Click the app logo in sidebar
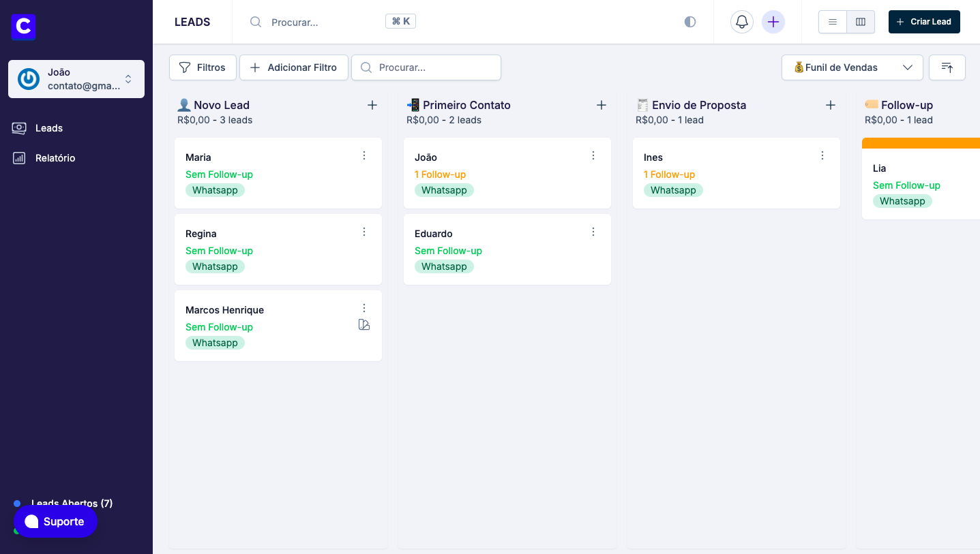The height and width of the screenshot is (554, 980). (x=23, y=27)
